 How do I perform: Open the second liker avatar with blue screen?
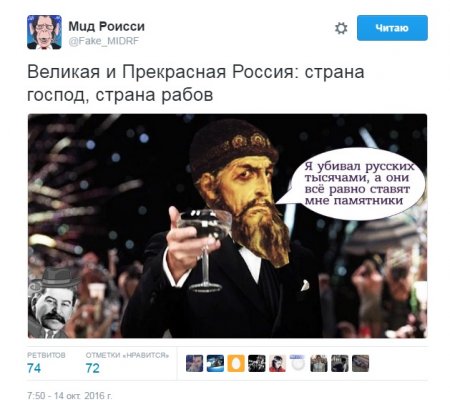[x=215, y=363]
